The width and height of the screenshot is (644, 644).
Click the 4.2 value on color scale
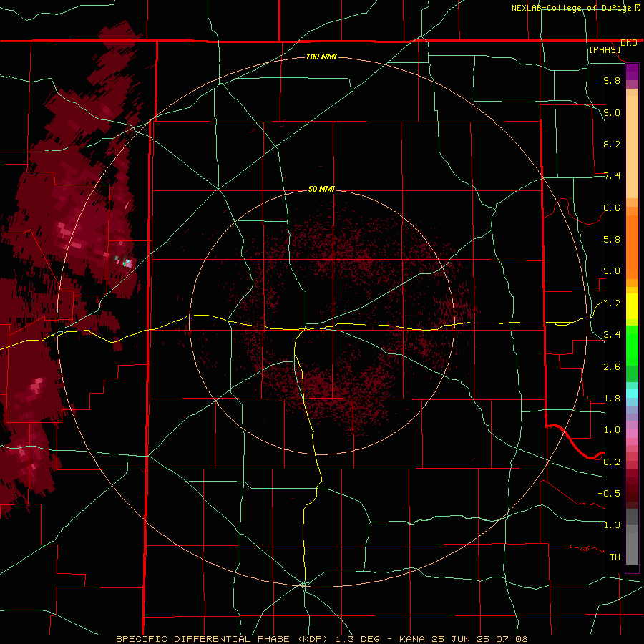(x=612, y=303)
